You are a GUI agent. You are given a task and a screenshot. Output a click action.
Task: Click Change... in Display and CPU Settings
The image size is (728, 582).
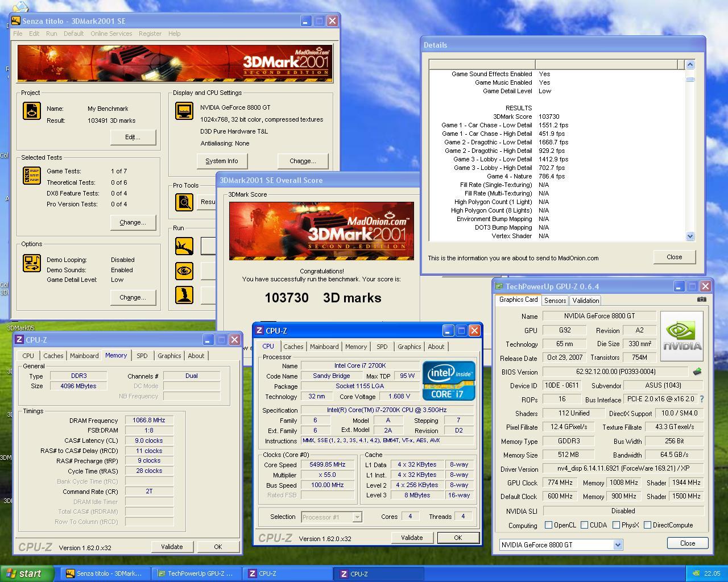coord(303,161)
